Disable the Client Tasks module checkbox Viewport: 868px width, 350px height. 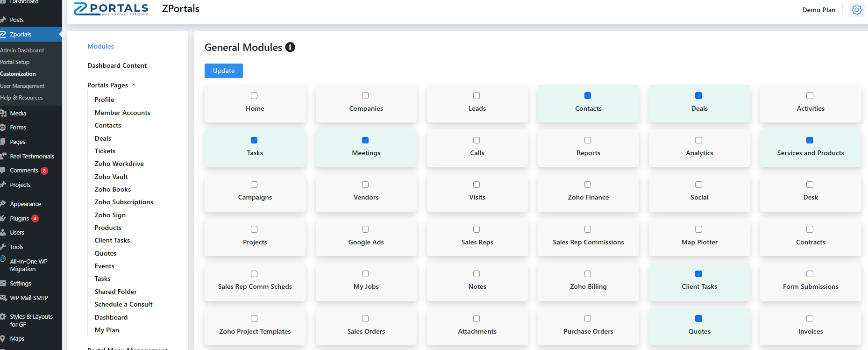pos(698,274)
